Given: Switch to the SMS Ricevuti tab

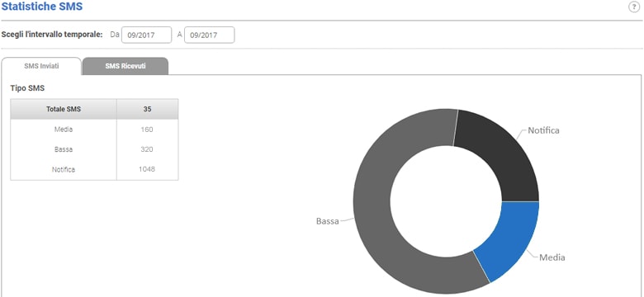Looking at the screenshot, I should (125, 66).
